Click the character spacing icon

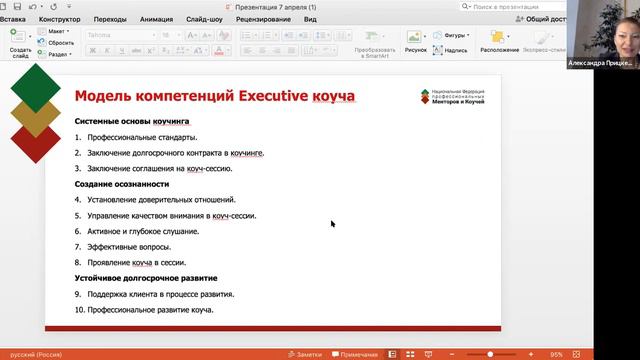coord(181,51)
